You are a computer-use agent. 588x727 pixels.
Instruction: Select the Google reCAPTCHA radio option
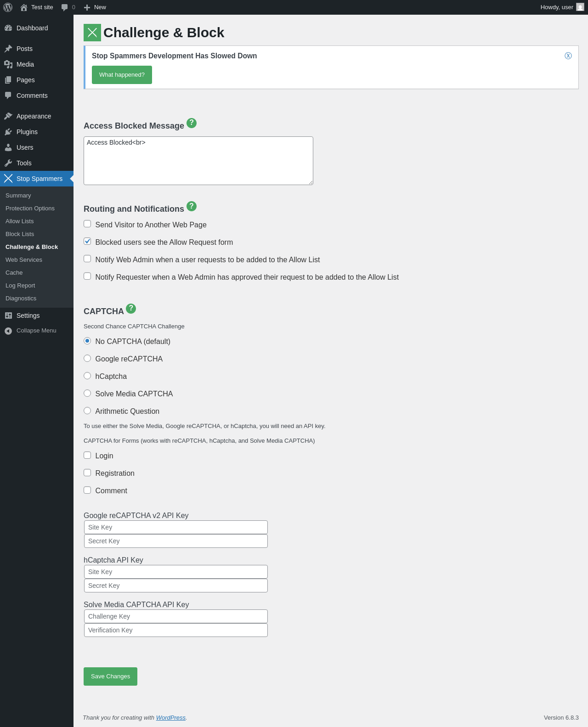point(87,358)
